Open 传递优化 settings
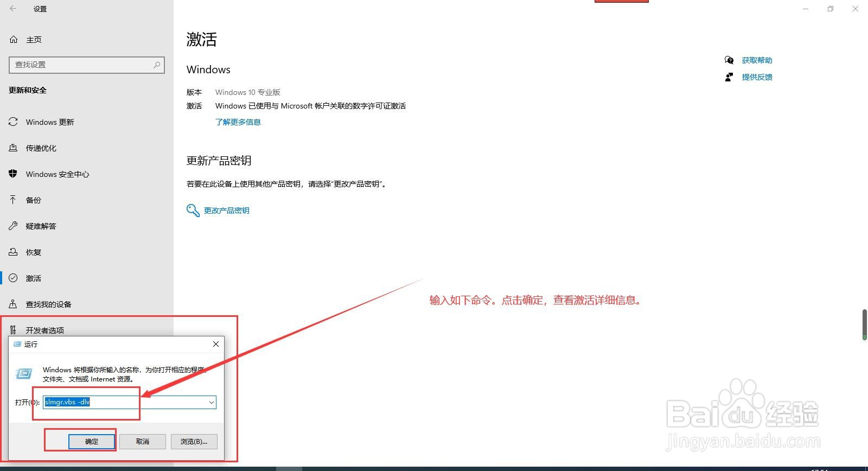This screenshot has width=868, height=471. (41, 148)
